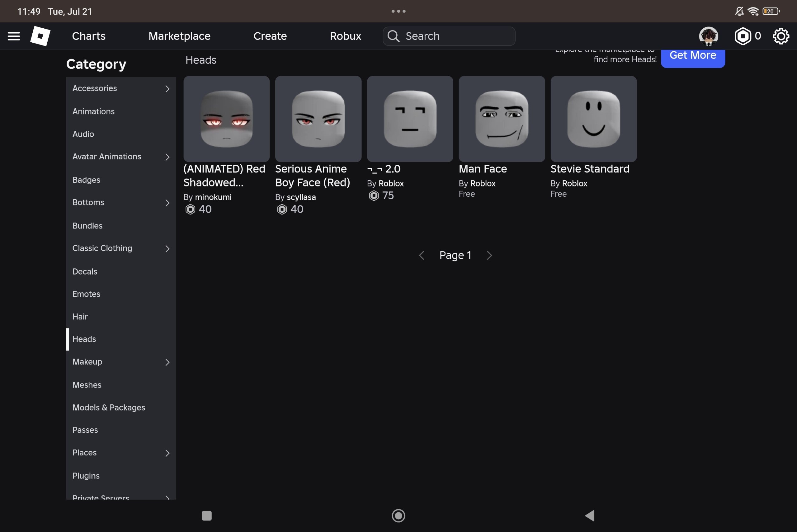Open the settings gear
This screenshot has height=532, width=797.
(x=781, y=36)
